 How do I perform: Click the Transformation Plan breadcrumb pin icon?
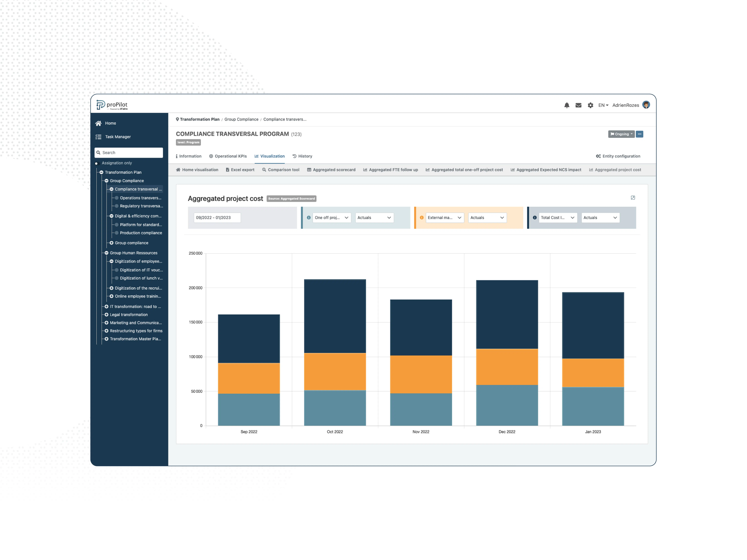coord(177,119)
